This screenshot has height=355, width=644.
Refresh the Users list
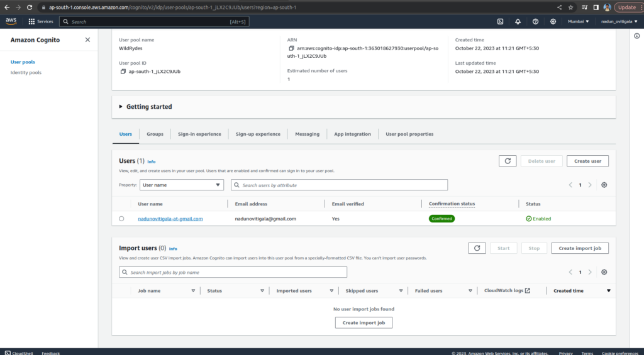(508, 161)
